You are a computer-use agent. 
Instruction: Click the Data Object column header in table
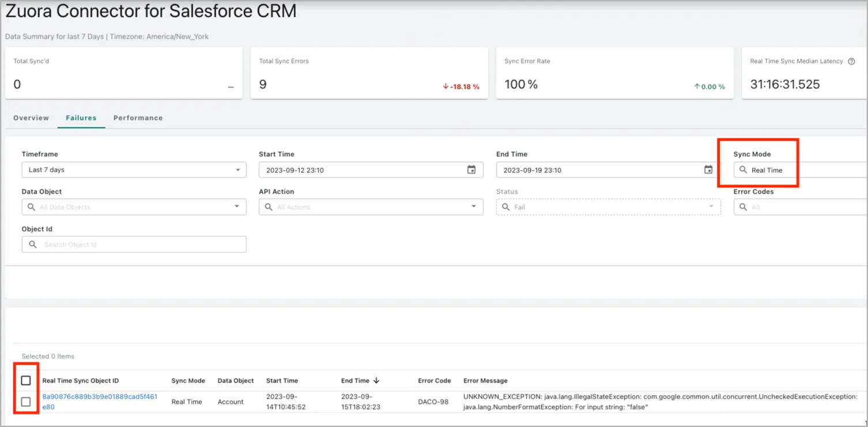click(235, 381)
